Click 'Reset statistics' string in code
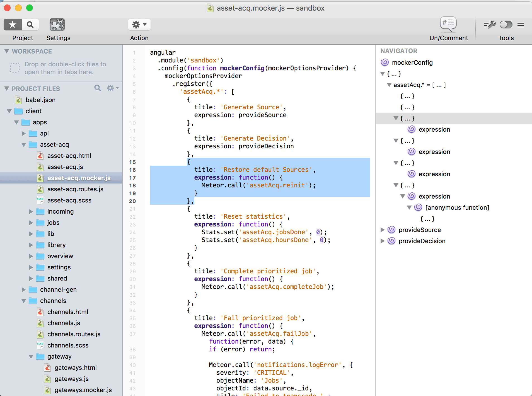Image resolution: width=532 pixels, height=396 pixels. [253, 216]
